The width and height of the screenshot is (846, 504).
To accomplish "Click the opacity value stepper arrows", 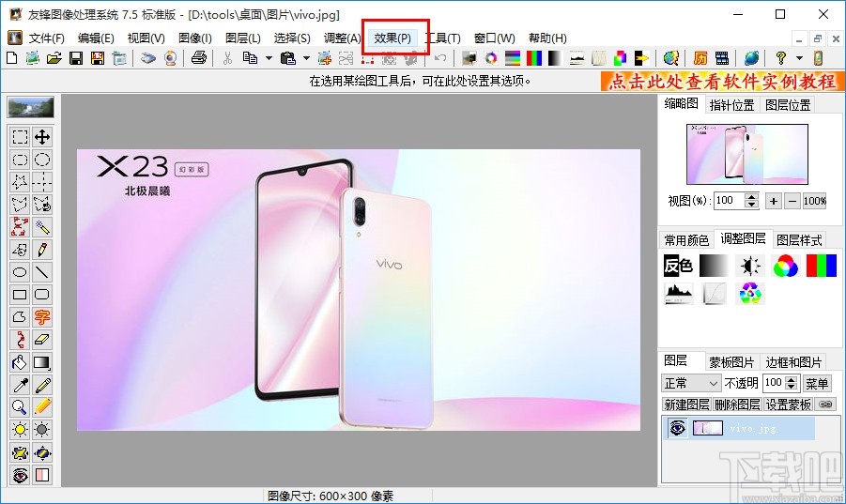I will [792, 383].
